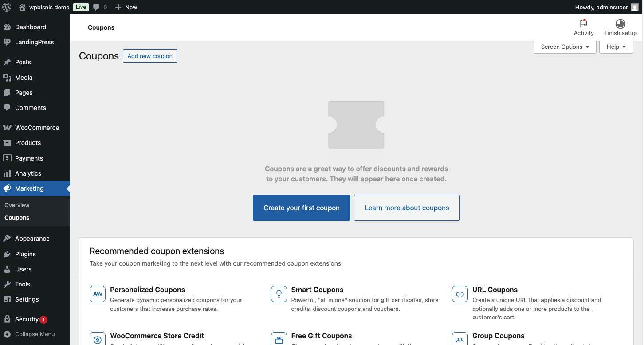
Task: Click the adminsuper avatar icon
Action: [635, 7]
